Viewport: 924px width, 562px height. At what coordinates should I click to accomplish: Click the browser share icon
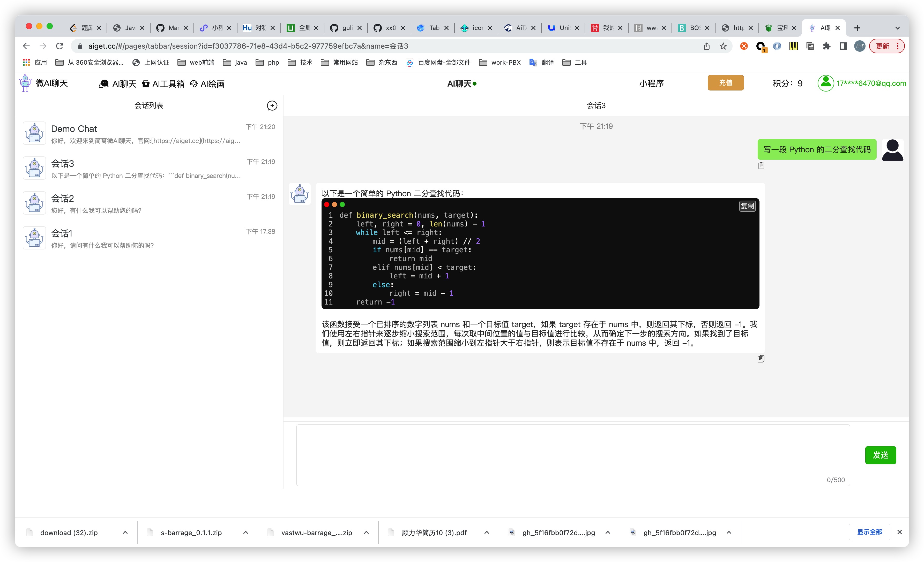pyautogui.click(x=706, y=46)
